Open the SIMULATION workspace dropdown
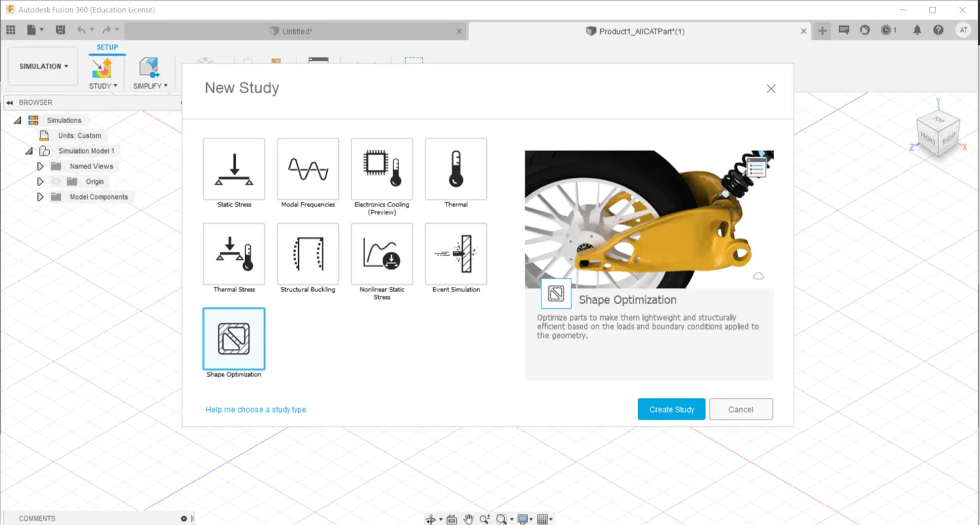980x525 pixels. [x=43, y=66]
